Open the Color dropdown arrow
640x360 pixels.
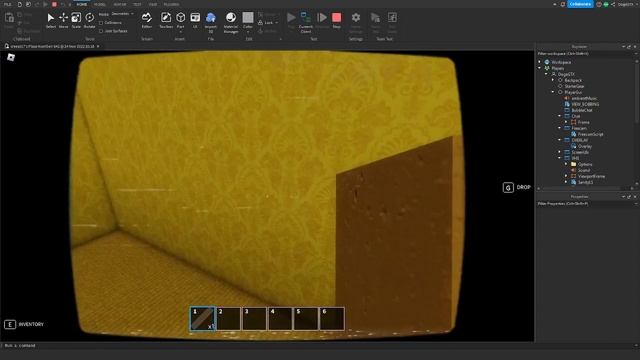point(248,31)
